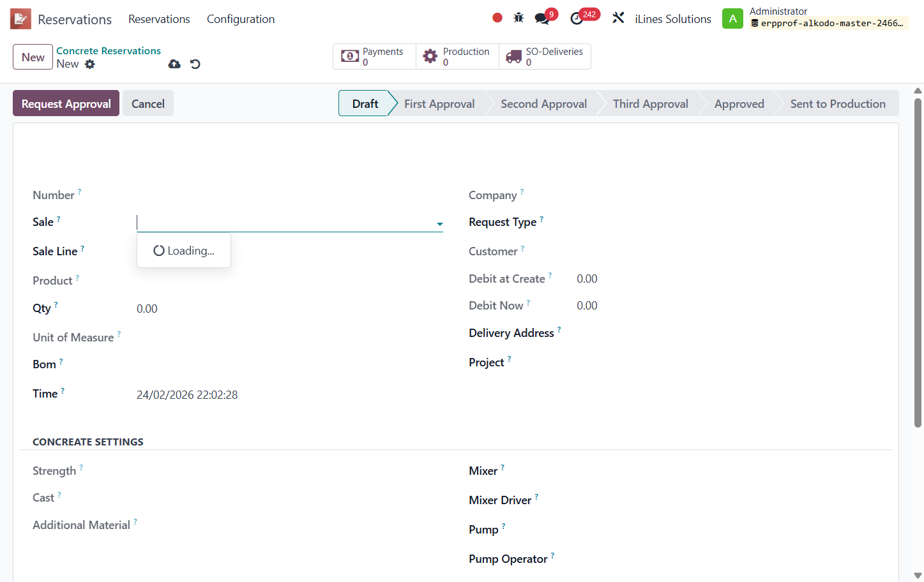The image size is (924, 582).
Task: Click the Cancel button
Action: 148,103
